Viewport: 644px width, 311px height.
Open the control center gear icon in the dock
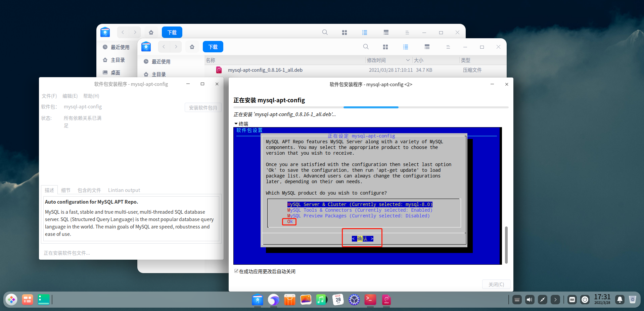click(x=354, y=300)
